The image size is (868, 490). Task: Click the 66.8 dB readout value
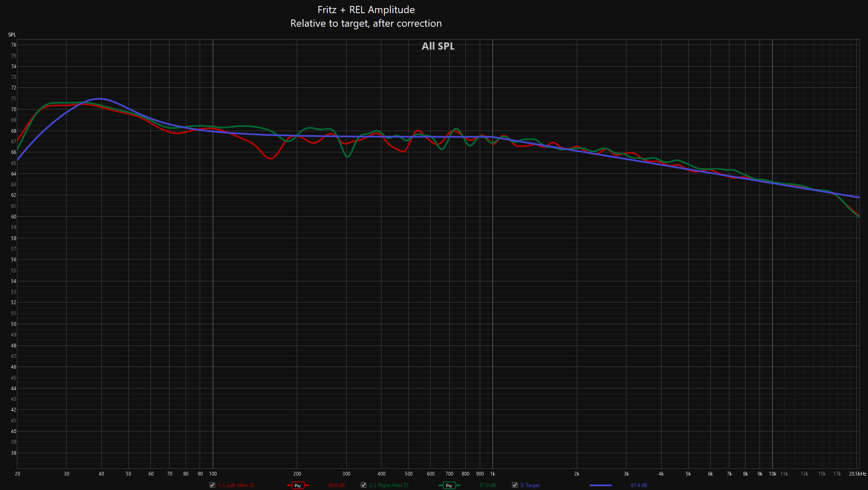337,485
